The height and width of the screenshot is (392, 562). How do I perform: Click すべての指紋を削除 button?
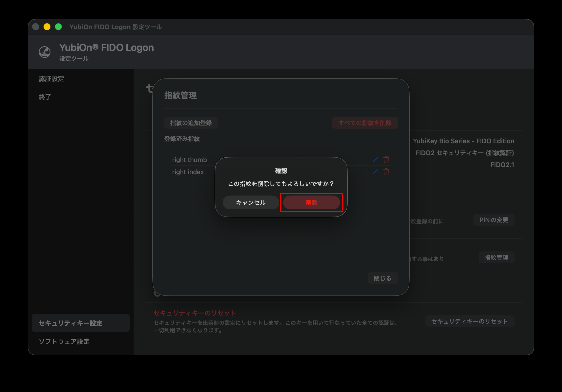365,123
